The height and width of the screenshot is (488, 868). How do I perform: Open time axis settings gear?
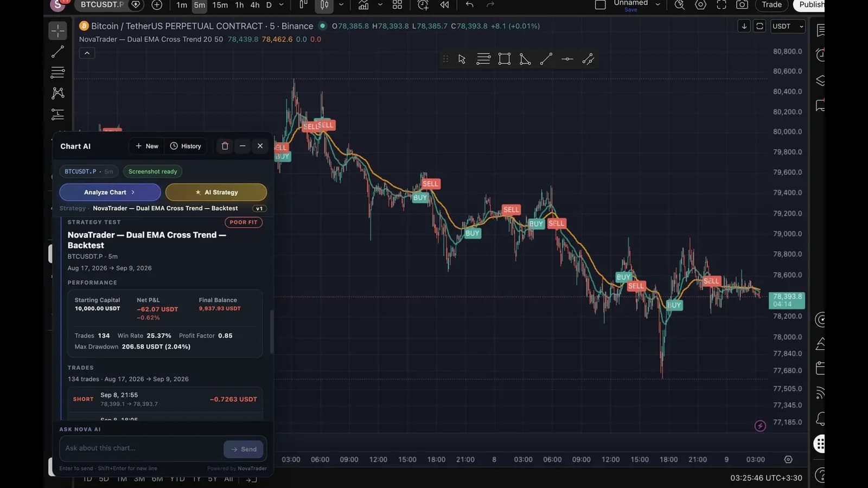788,459
